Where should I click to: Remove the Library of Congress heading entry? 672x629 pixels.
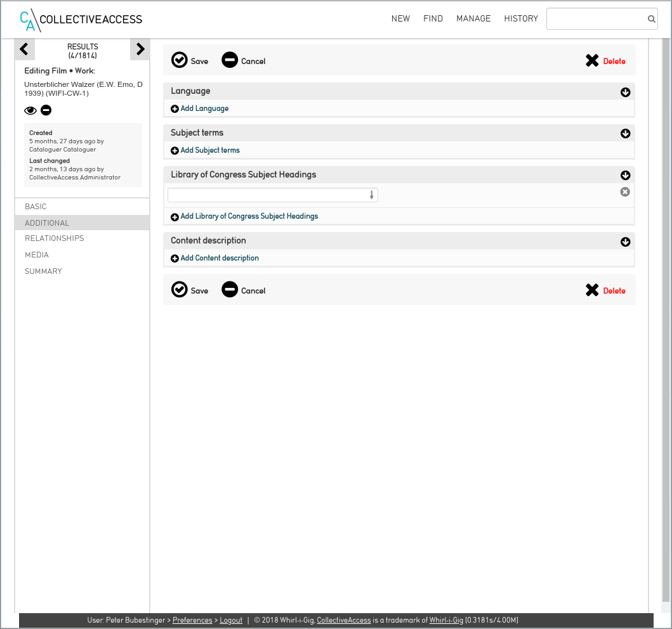(625, 192)
